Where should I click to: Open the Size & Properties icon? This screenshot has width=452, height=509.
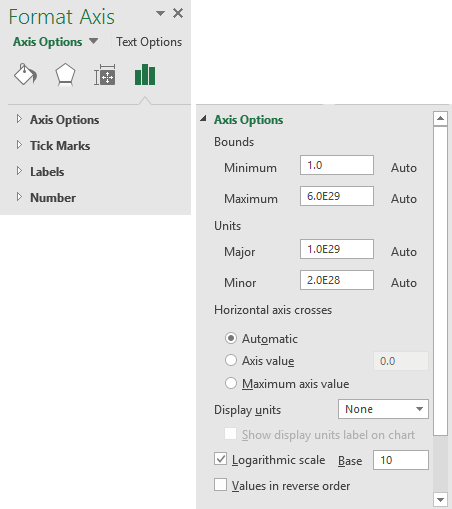click(x=105, y=75)
